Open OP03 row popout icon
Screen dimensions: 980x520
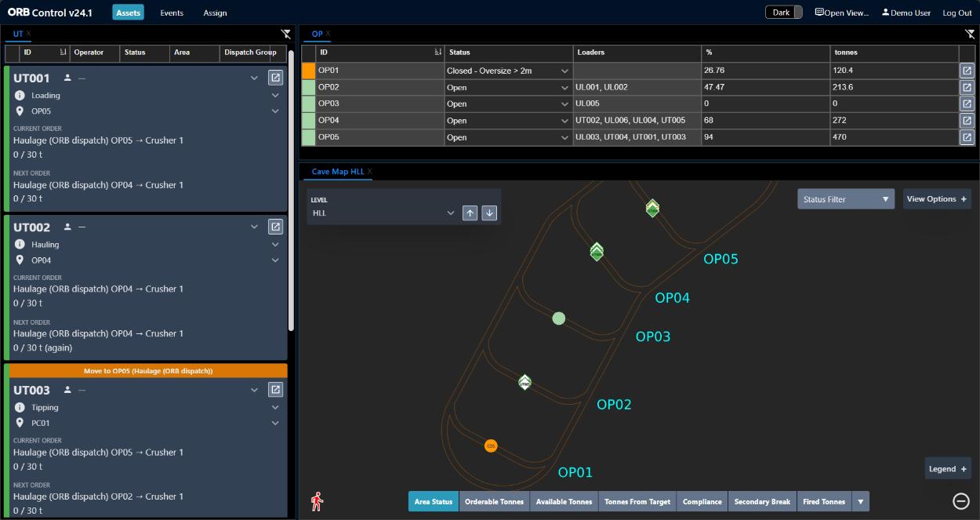(x=967, y=104)
